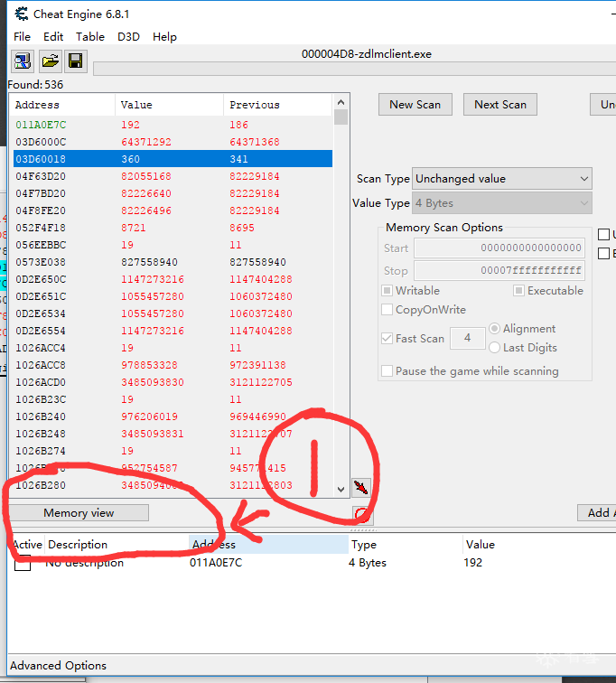This screenshot has height=683, width=616.
Task: Select result row 0573E038
Action: click(173, 262)
